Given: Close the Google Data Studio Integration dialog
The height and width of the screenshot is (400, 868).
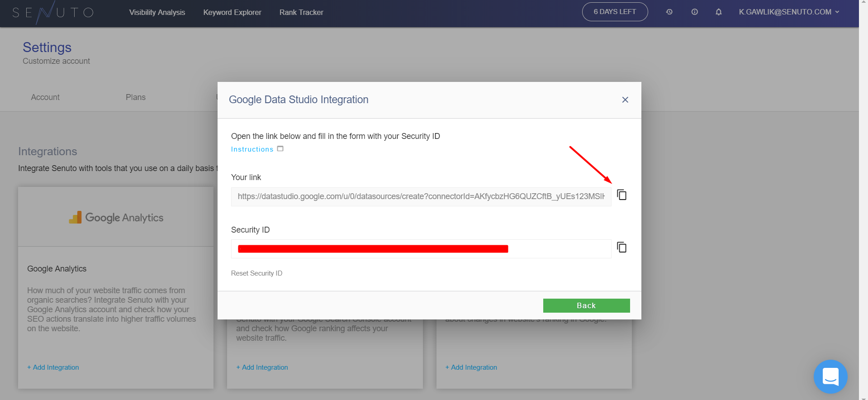Looking at the screenshot, I should (625, 100).
